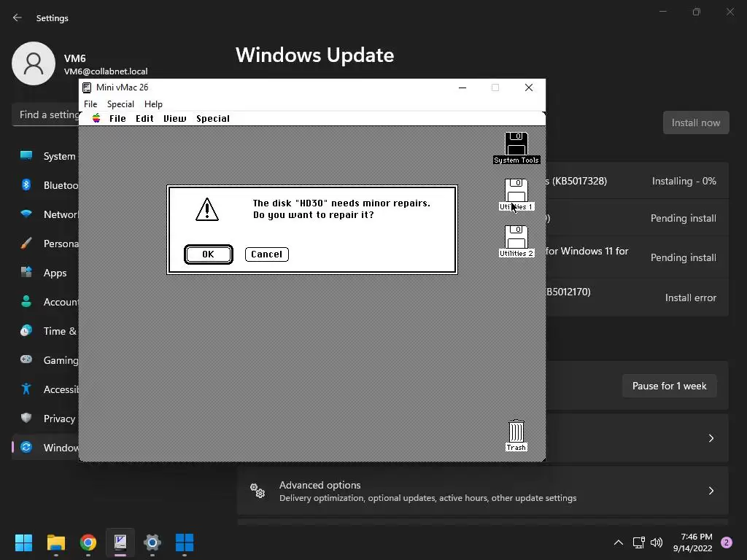747x560 pixels.
Task: Click the Find a setting search box
Action: click(x=46, y=114)
